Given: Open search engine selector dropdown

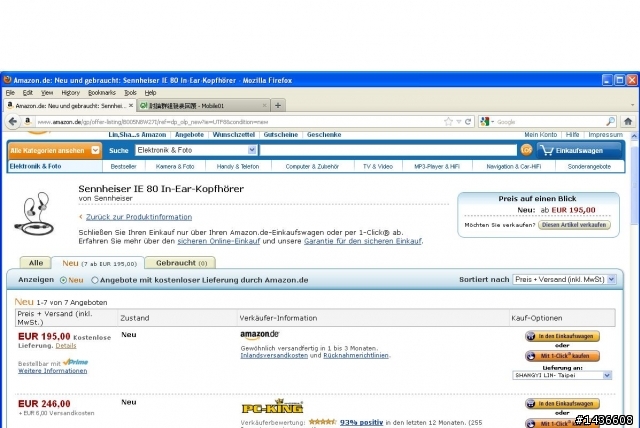Looking at the screenshot, I should 487,122.
